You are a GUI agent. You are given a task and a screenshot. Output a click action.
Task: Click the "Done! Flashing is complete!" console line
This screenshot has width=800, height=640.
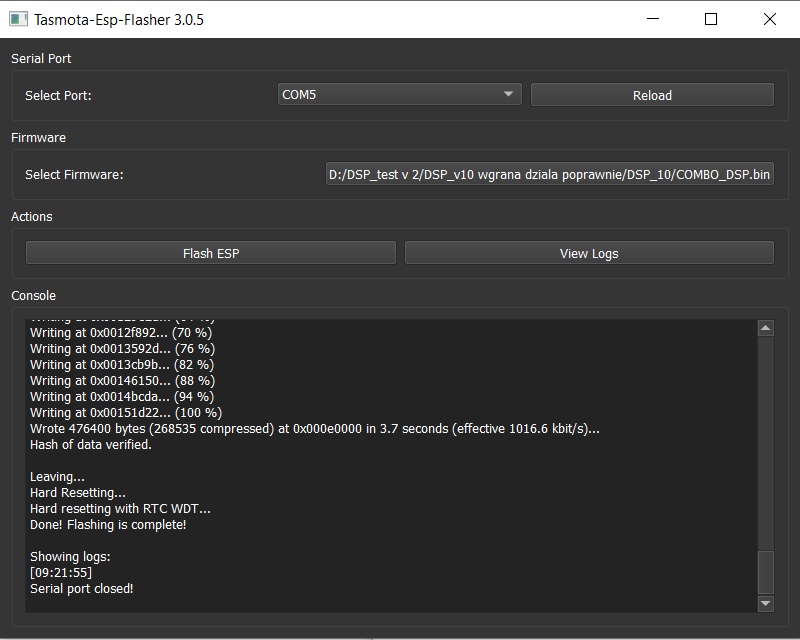pos(108,524)
